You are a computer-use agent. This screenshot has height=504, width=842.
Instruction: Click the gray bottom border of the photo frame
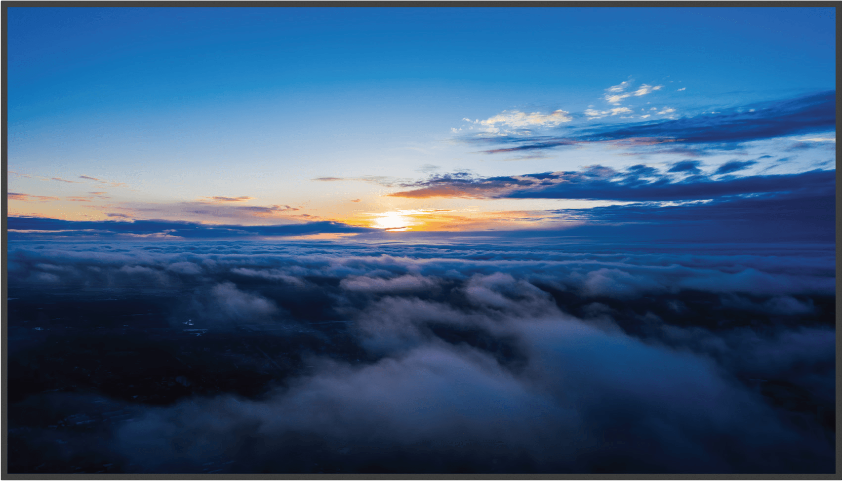[421, 478]
